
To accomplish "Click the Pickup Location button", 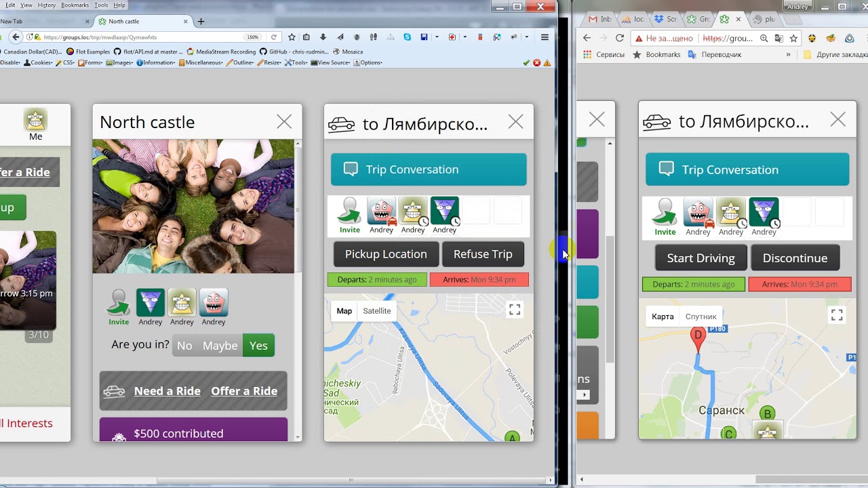I will click(x=386, y=254).
